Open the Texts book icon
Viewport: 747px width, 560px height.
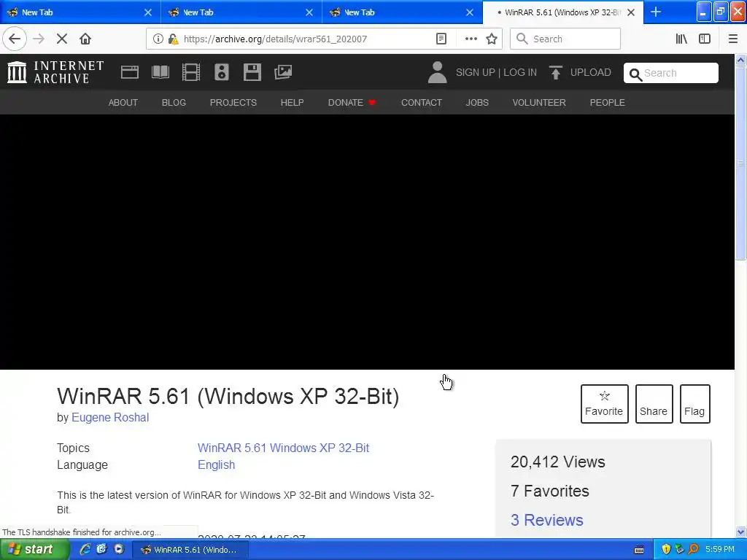coord(160,72)
